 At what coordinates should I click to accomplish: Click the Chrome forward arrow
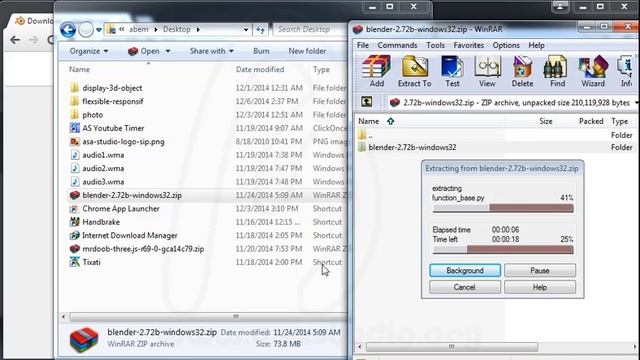click(33, 40)
